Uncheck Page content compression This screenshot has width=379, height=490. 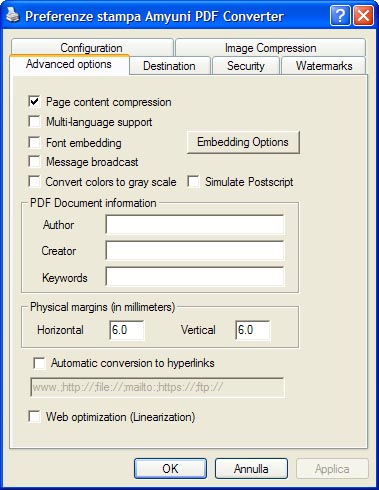pos(35,101)
